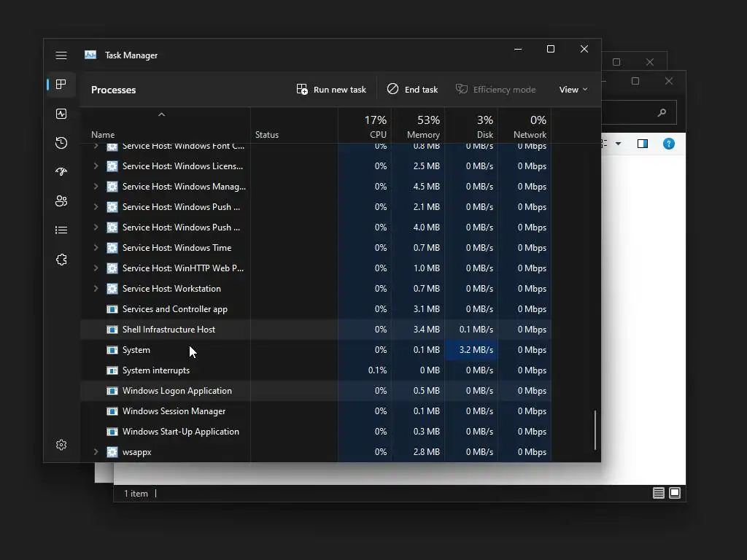Click the Service Host: Workstation gear icon

click(112, 289)
